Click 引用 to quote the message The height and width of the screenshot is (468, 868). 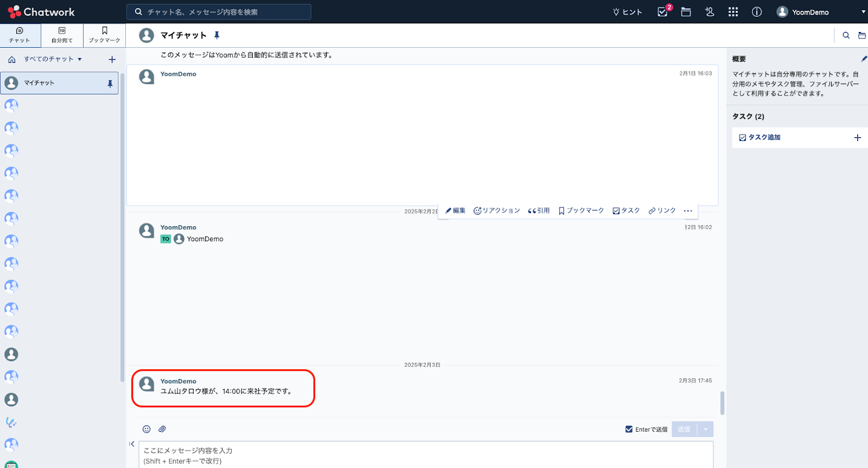tap(539, 210)
